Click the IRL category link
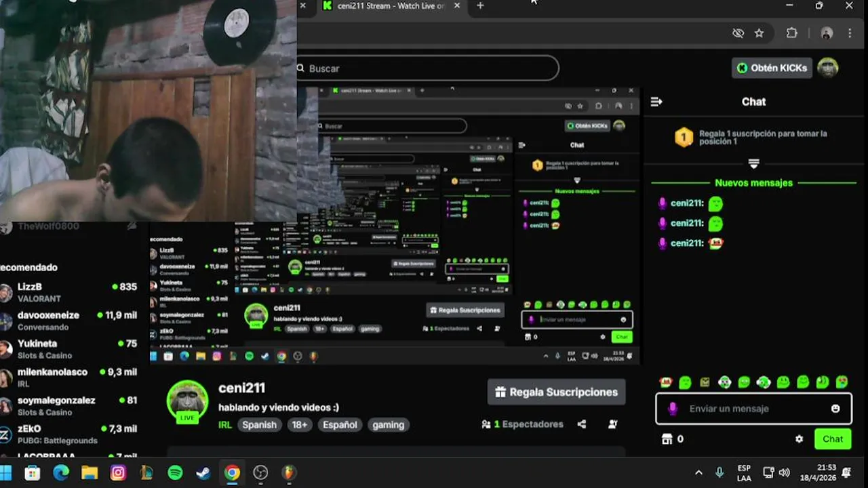This screenshot has height=488, width=868. (x=224, y=425)
